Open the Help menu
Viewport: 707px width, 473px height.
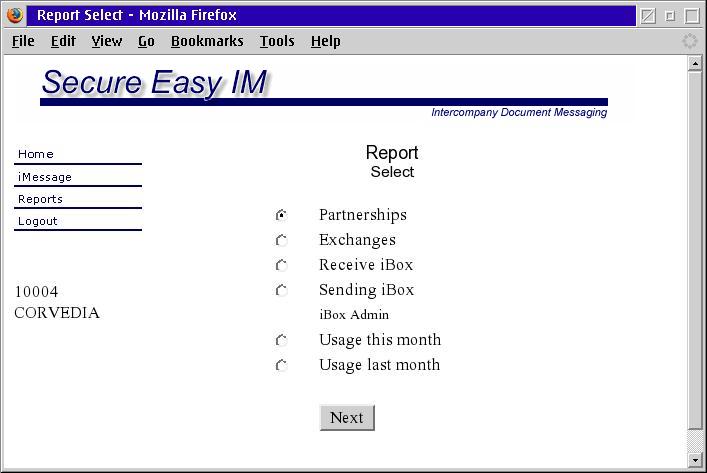[325, 41]
